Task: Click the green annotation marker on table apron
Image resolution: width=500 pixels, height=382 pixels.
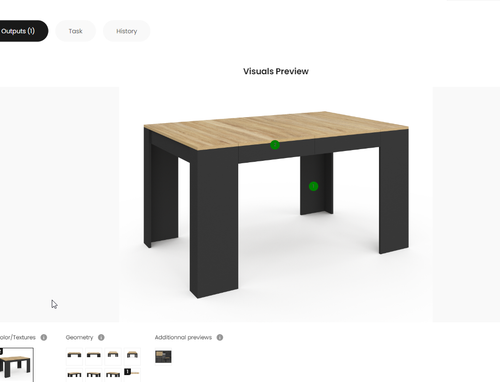Action: click(x=275, y=145)
